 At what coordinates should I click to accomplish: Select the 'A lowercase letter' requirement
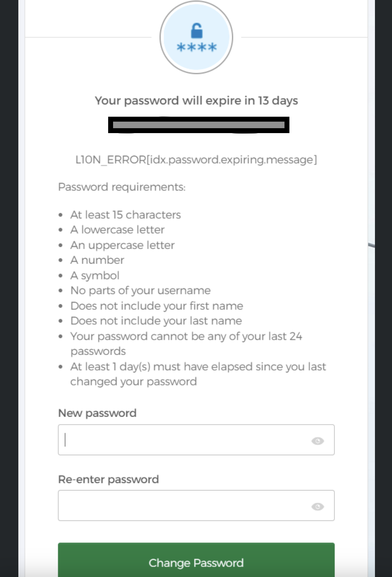click(x=117, y=229)
